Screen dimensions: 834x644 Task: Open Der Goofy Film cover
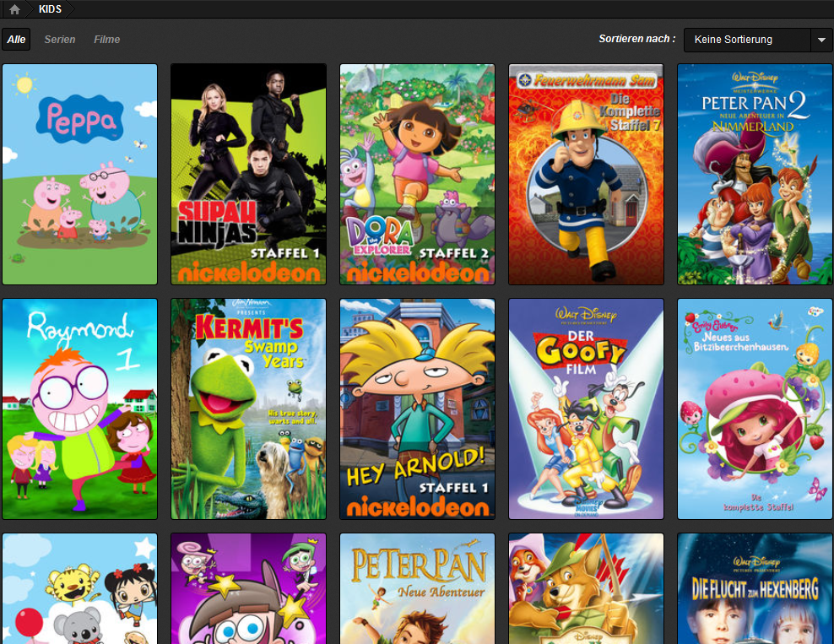click(x=586, y=409)
